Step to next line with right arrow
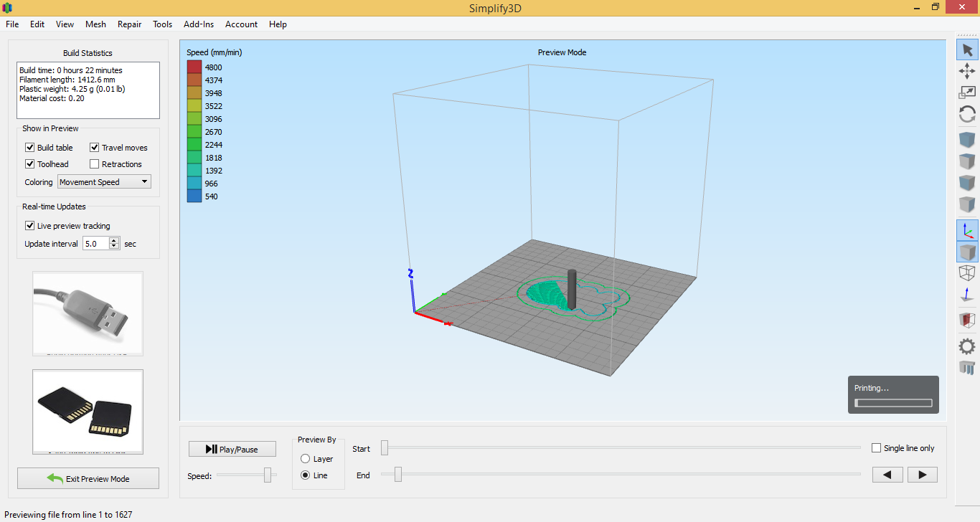 [923, 475]
